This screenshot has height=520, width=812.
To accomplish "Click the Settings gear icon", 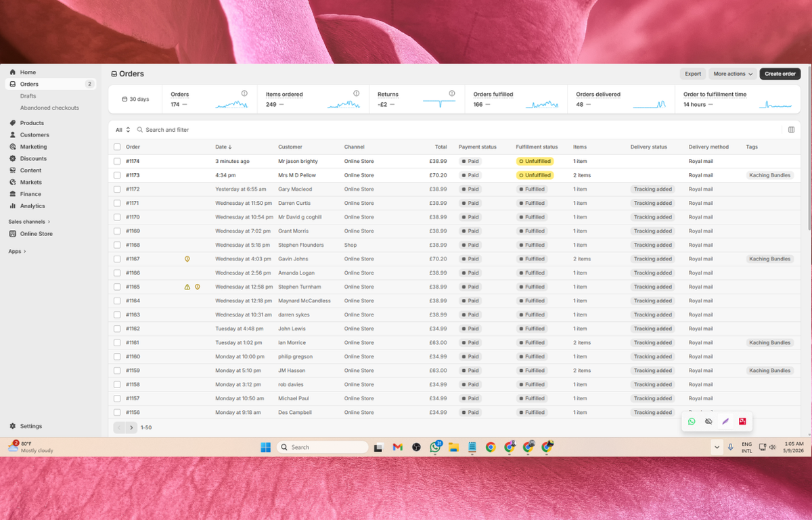I will click(x=13, y=426).
